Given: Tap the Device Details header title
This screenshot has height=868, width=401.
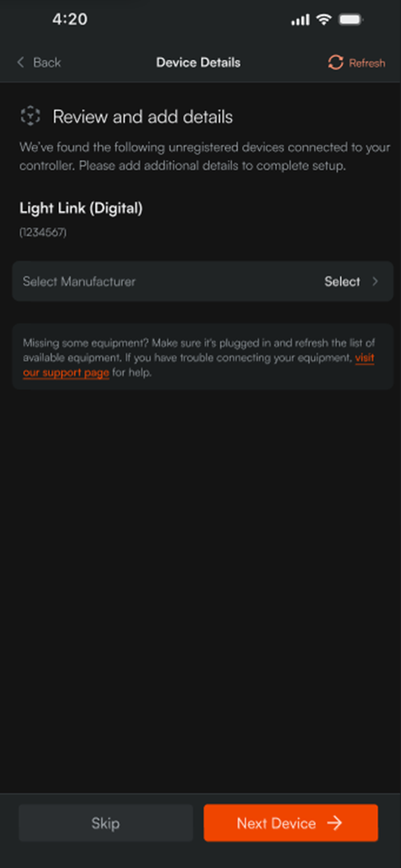Looking at the screenshot, I should pos(198,62).
